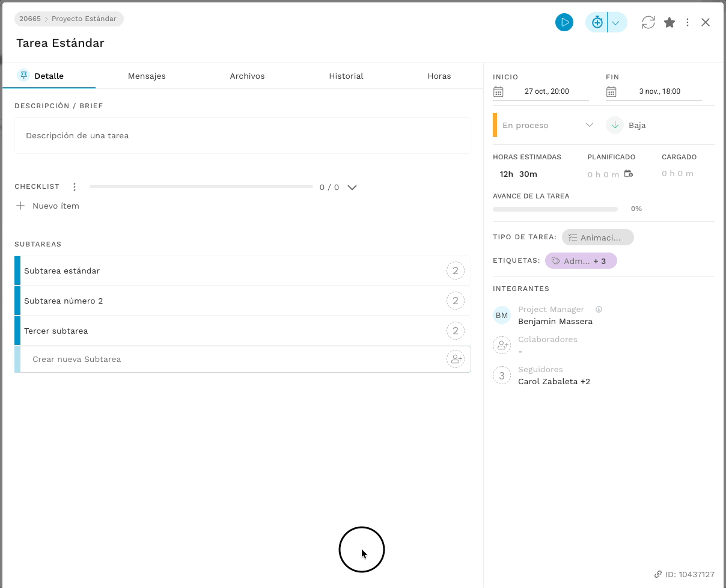This screenshot has height=588, width=726.
Task: Click the Avance de la tarea progress bar
Action: (x=555, y=209)
